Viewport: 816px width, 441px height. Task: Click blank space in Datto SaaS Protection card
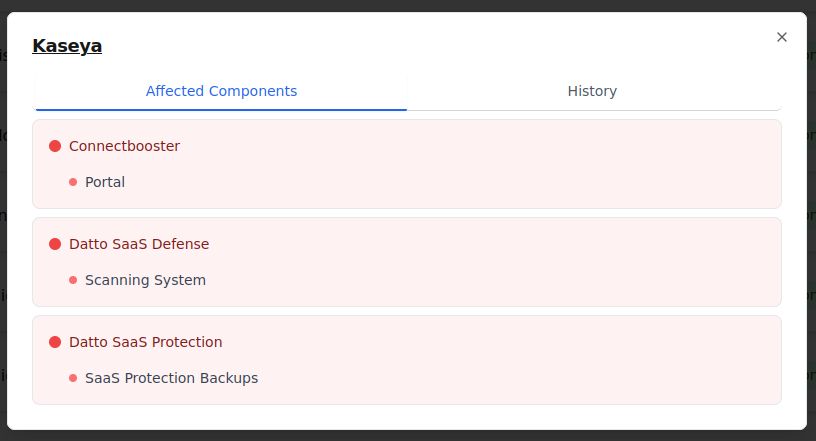500,360
